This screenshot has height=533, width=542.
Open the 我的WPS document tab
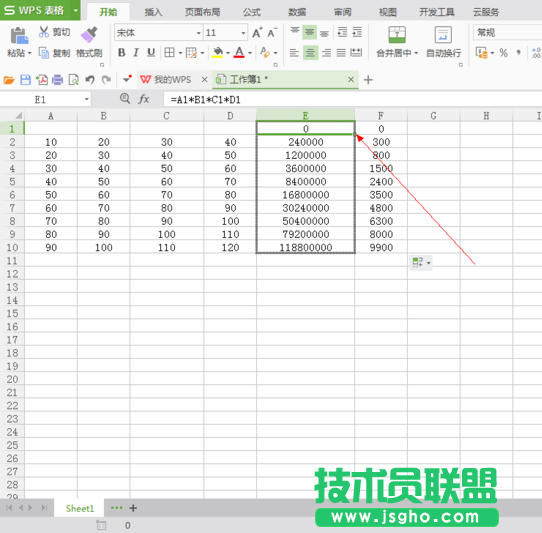pos(172,80)
